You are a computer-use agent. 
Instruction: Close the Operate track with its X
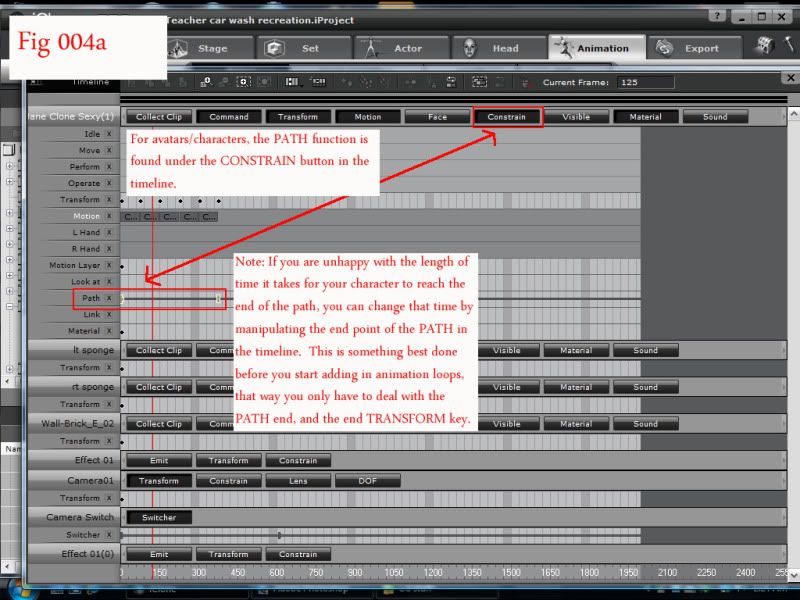[x=109, y=183]
